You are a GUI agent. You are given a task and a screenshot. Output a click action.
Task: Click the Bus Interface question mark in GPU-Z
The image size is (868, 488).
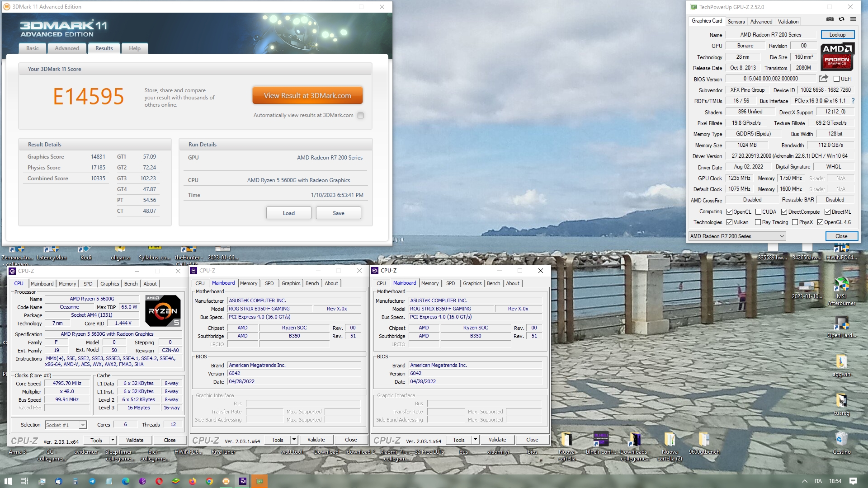click(853, 101)
